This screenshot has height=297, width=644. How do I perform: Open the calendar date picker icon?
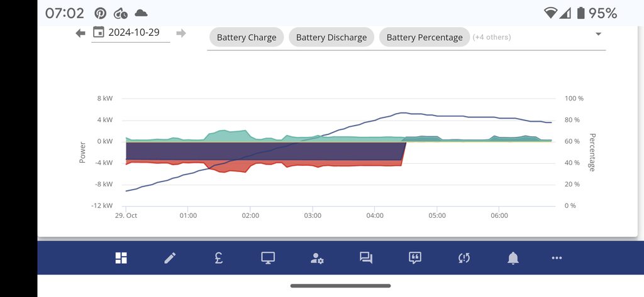pos(98,33)
